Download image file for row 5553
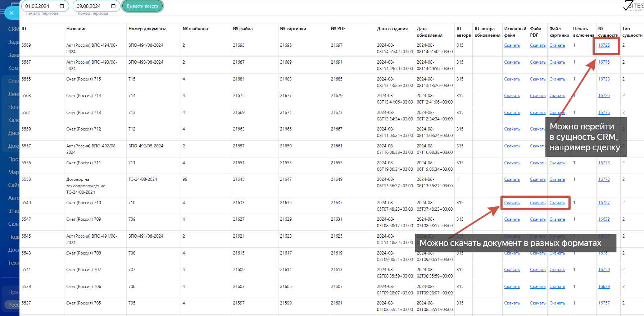The height and width of the screenshot is (316, 644). click(x=557, y=179)
